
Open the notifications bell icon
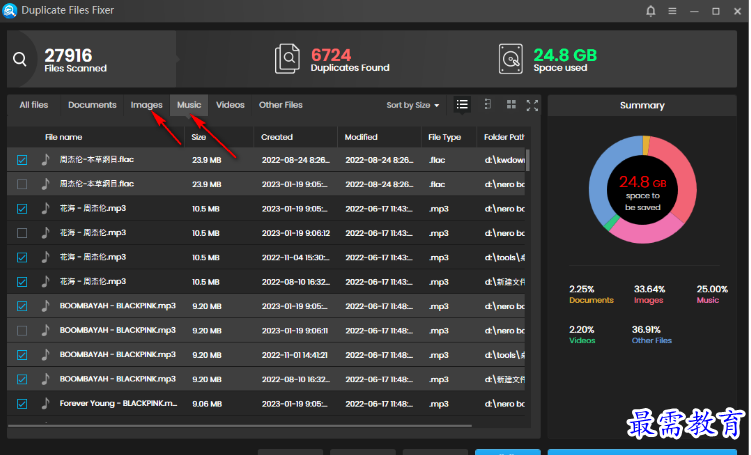(x=650, y=11)
